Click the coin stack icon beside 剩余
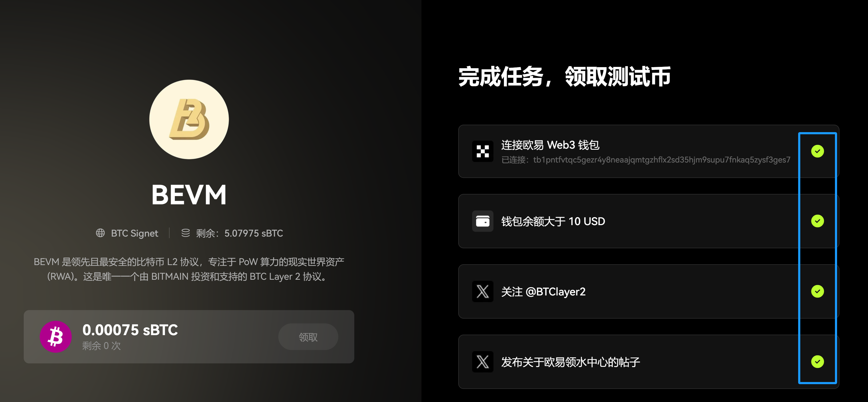This screenshot has width=868, height=402. (x=186, y=233)
